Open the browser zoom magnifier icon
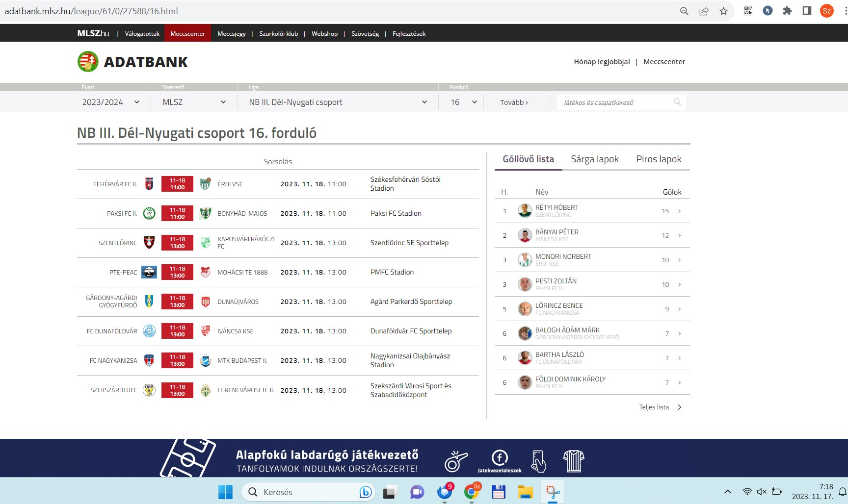 coord(684,11)
